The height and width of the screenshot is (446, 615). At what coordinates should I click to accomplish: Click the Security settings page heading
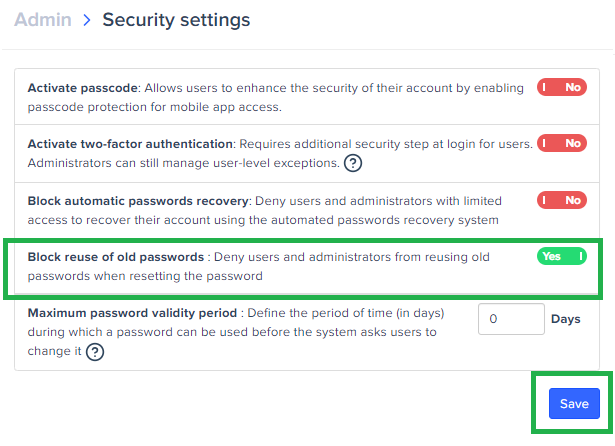click(x=176, y=20)
